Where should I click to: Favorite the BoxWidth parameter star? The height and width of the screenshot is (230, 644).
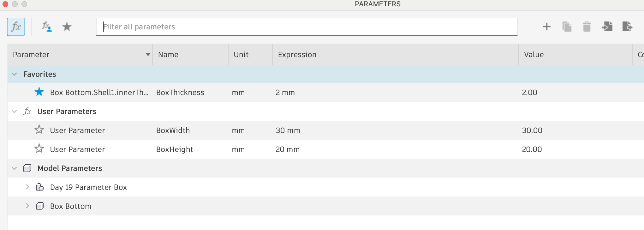coord(39,130)
